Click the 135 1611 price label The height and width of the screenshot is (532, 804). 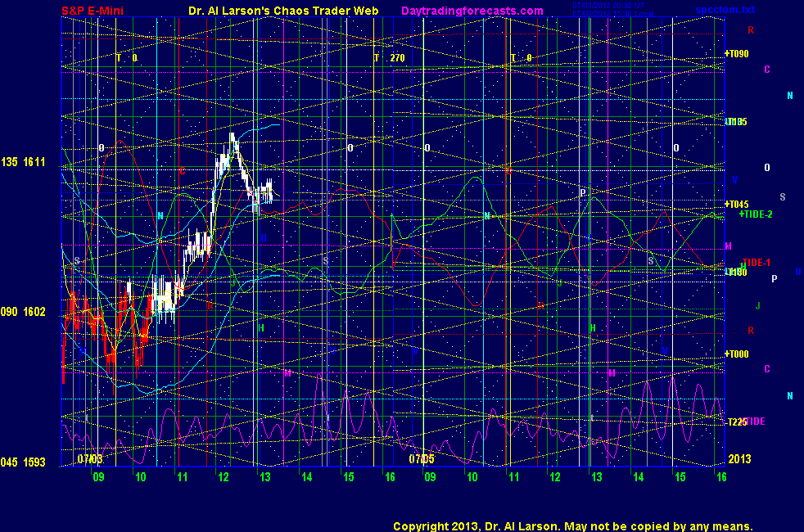23,162
